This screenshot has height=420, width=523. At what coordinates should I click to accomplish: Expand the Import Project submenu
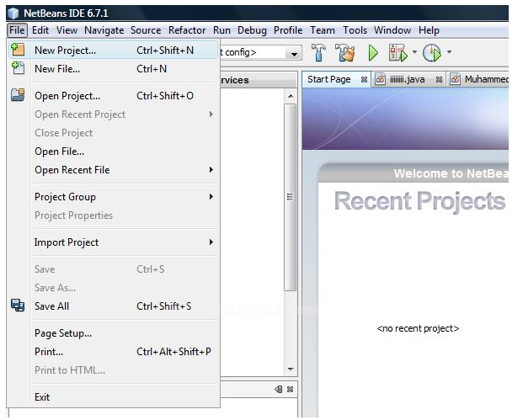(211, 242)
